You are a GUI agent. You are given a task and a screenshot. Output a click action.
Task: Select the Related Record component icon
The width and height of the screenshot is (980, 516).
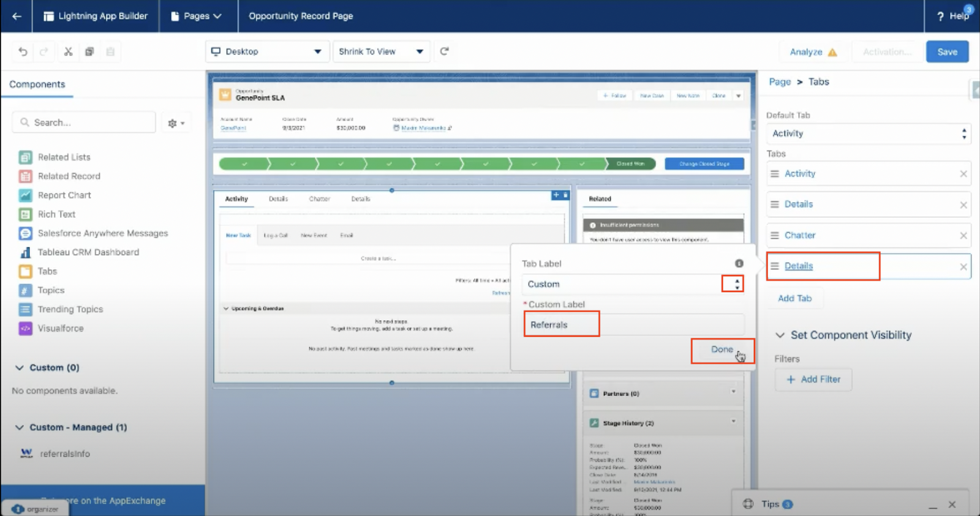click(25, 176)
